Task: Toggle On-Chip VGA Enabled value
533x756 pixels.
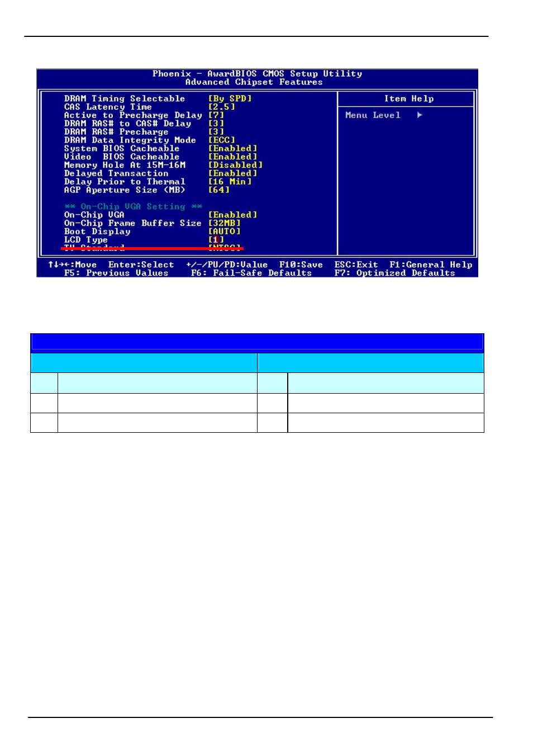Action: pos(232,215)
